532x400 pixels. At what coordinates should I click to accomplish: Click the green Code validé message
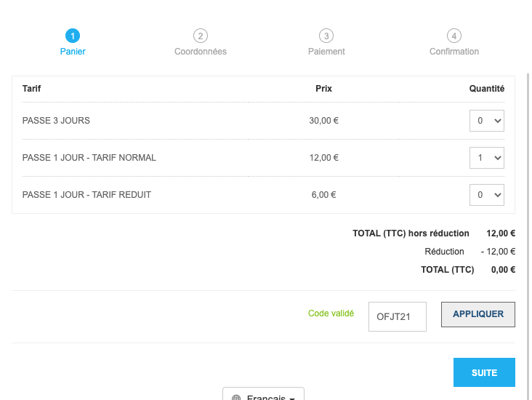331,313
